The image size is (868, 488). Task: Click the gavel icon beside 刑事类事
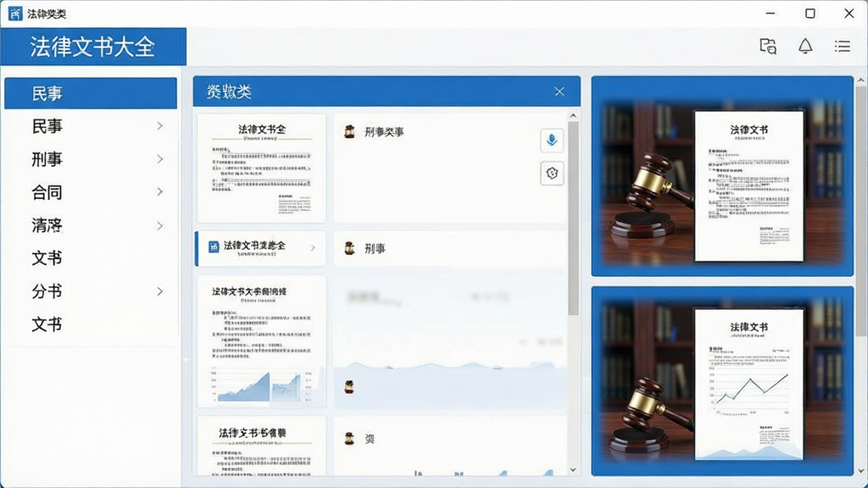pyautogui.click(x=349, y=131)
